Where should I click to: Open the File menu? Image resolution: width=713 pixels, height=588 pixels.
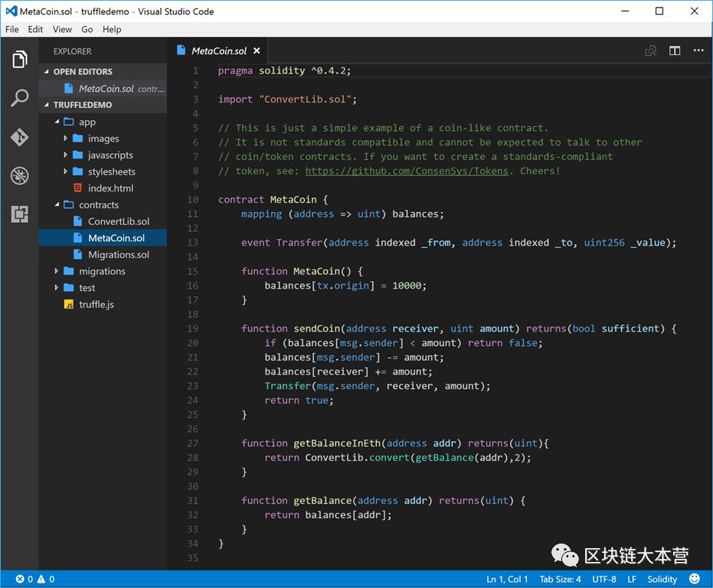(11, 29)
